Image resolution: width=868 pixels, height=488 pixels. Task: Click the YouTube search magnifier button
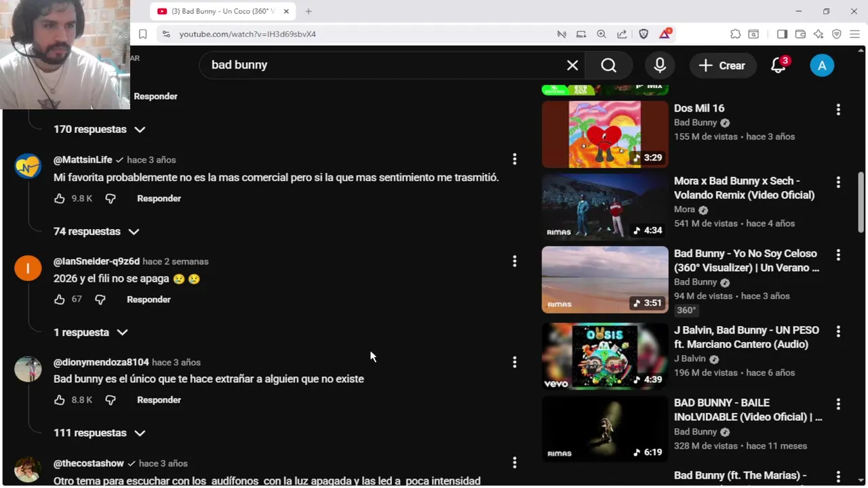pos(609,65)
